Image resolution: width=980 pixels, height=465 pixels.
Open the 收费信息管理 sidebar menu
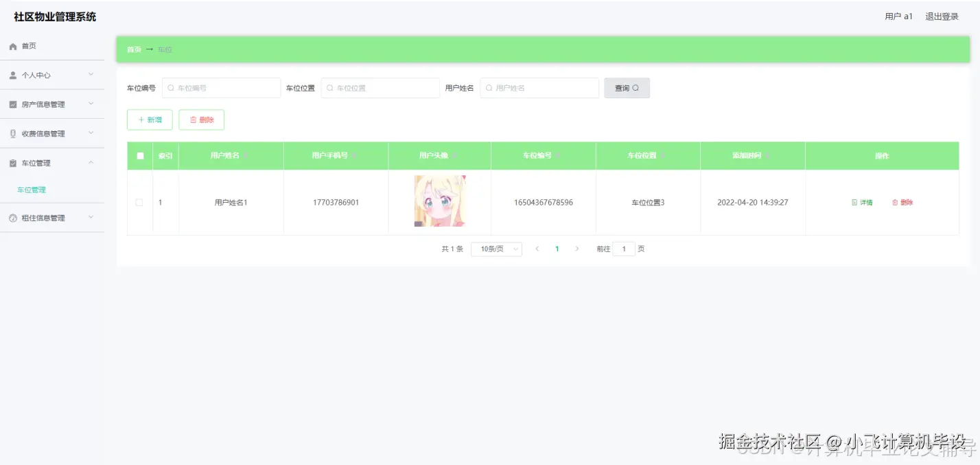coord(52,134)
